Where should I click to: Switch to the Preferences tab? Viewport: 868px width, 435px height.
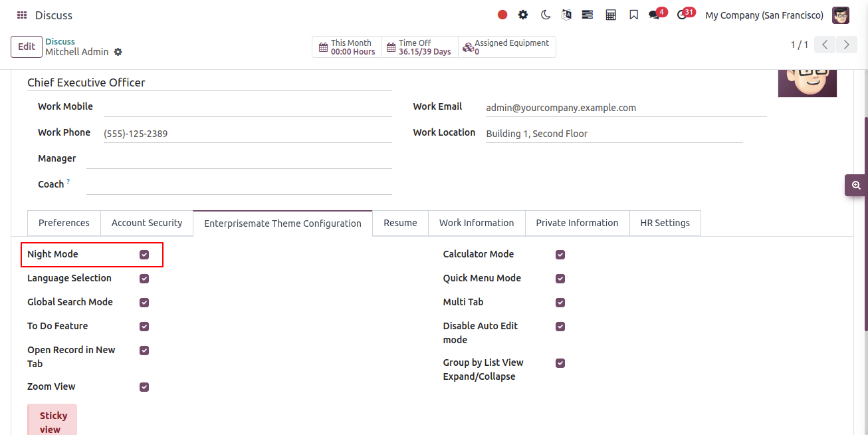(x=64, y=223)
